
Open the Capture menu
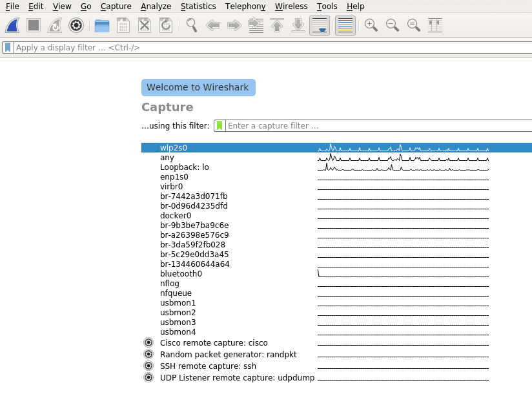(x=116, y=6)
